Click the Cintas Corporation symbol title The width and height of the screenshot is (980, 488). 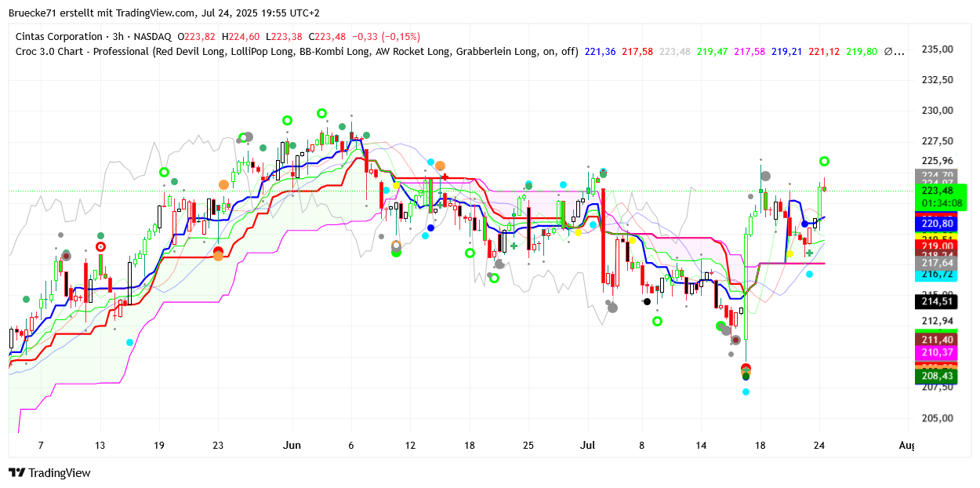click(x=59, y=37)
